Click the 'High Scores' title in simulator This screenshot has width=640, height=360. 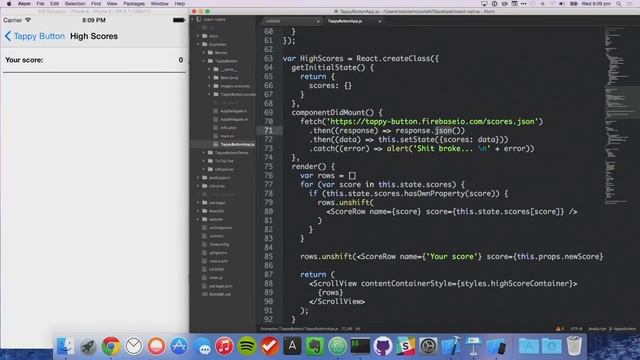pyautogui.click(x=94, y=36)
